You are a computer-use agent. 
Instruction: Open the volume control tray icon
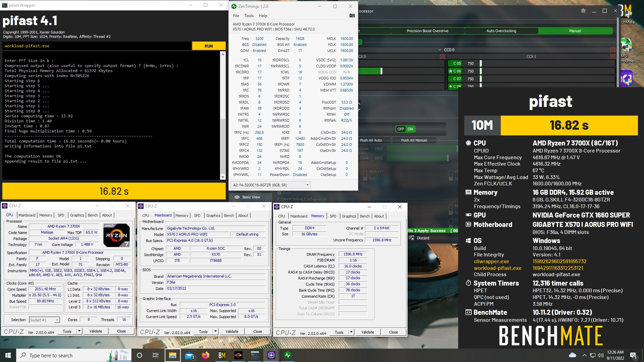click(600, 355)
